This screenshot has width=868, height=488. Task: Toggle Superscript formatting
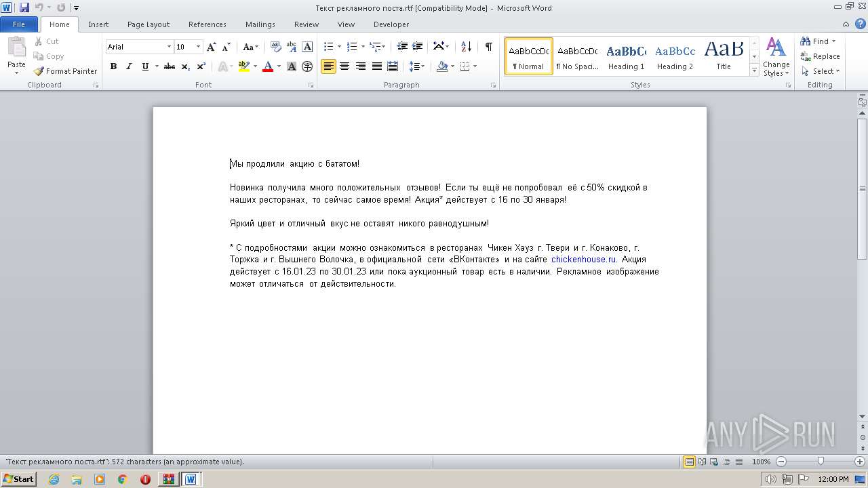tap(201, 66)
